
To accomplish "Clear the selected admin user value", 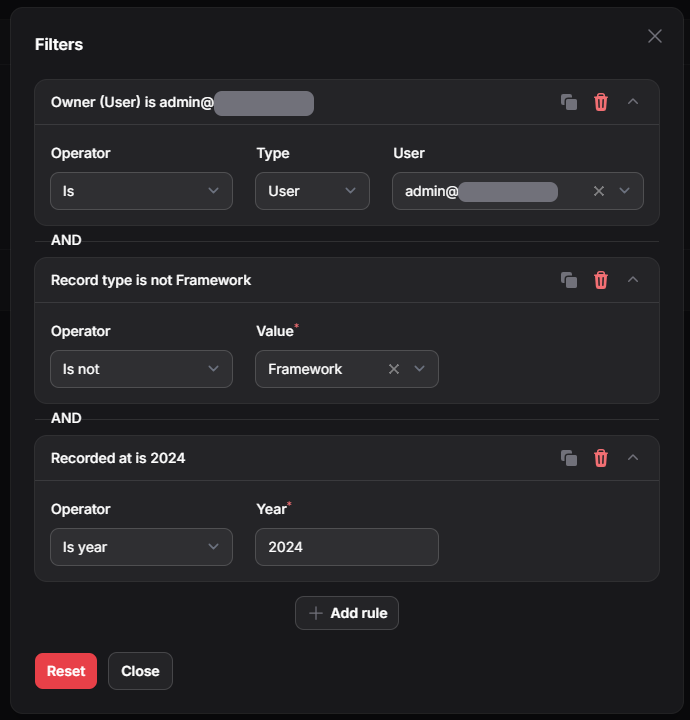I will click(x=599, y=191).
